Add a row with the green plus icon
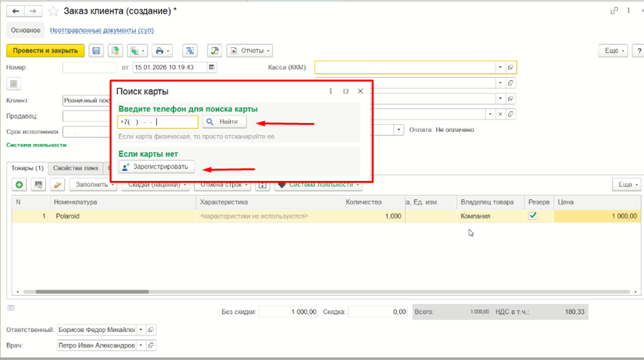 (19, 184)
